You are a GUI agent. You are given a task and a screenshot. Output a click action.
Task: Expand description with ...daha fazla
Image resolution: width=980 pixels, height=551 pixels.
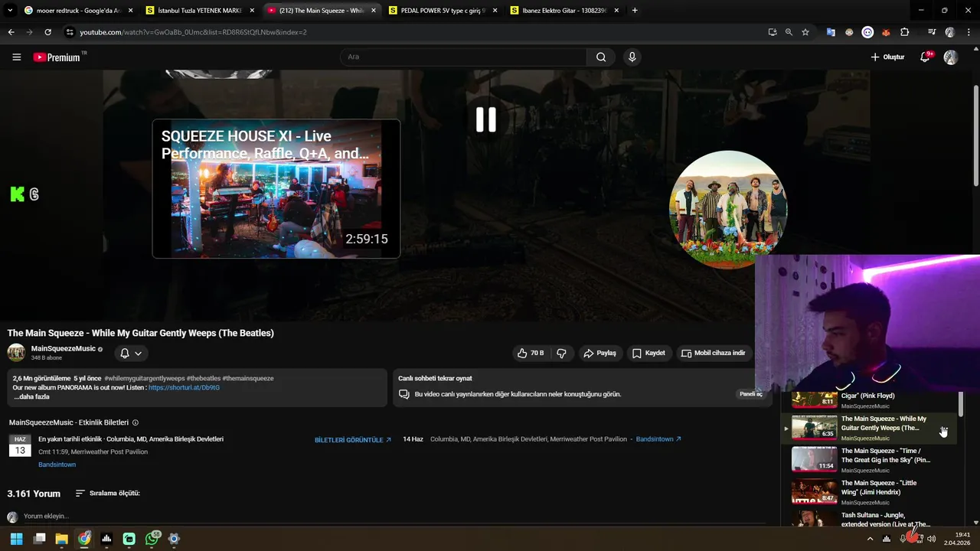pos(31,396)
